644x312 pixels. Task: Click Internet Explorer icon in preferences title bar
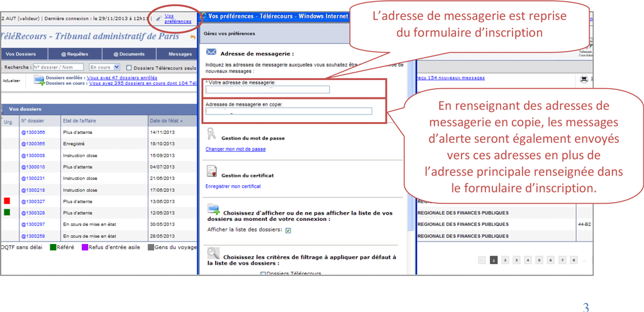click(x=203, y=16)
